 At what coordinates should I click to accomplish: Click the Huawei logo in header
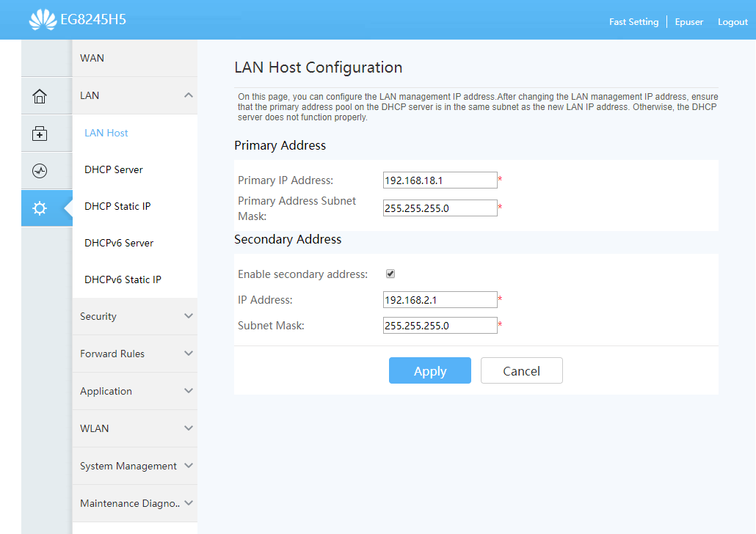(x=43, y=20)
